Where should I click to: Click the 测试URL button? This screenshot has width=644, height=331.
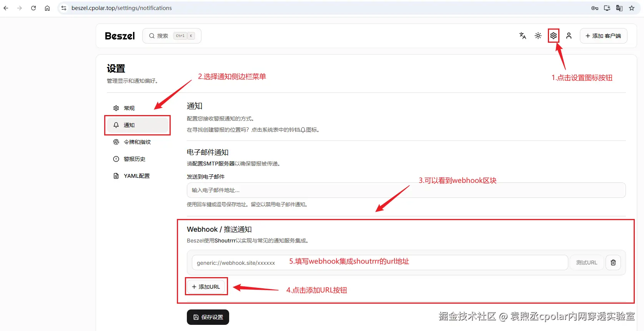pos(587,262)
